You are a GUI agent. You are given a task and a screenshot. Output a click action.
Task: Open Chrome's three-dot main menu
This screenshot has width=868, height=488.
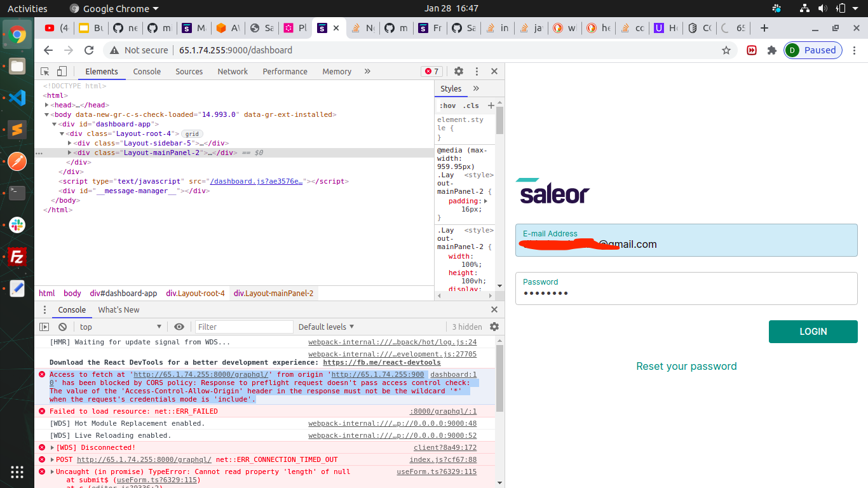854,50
